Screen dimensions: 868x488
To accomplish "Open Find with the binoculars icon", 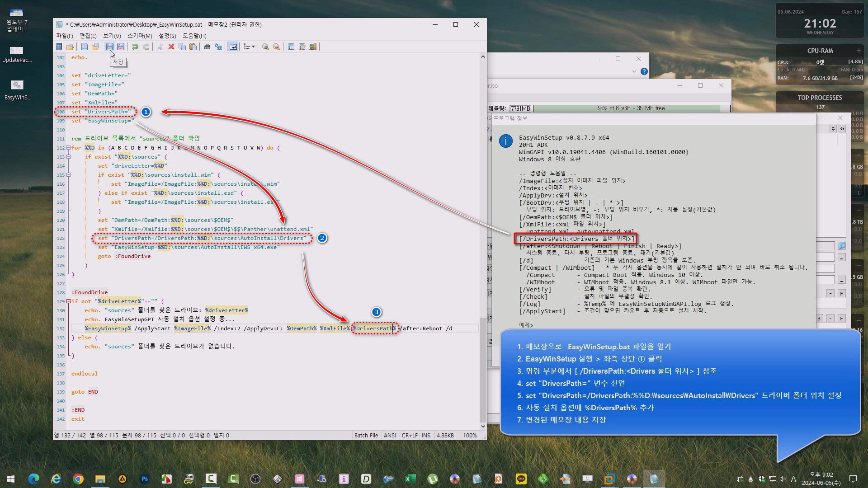I will tap(207, 47).
